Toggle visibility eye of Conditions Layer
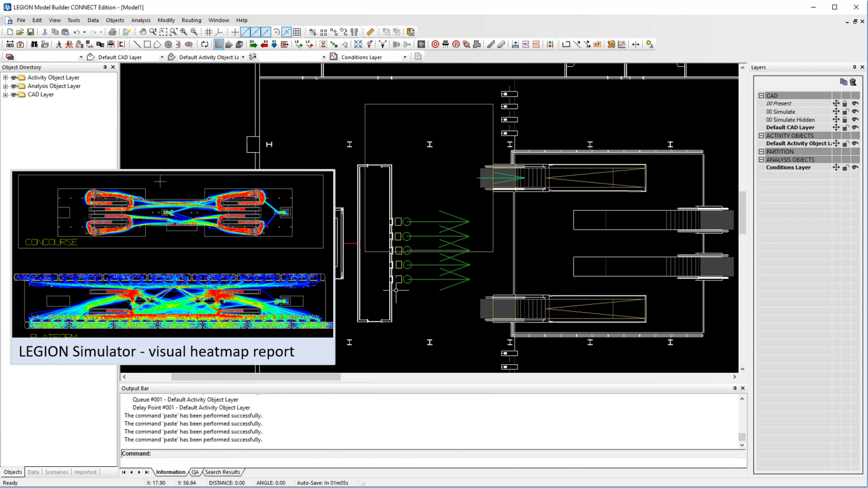 coord(855,168)
